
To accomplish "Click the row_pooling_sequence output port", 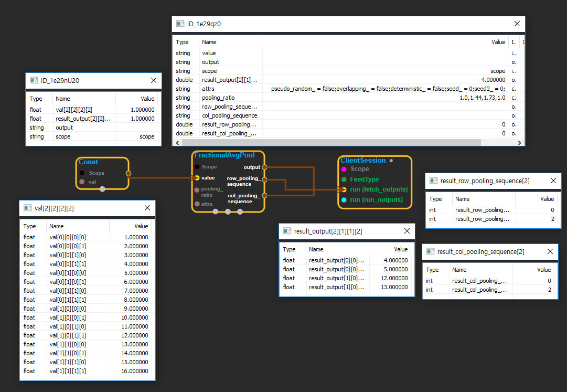I will [x=264, y=179].
